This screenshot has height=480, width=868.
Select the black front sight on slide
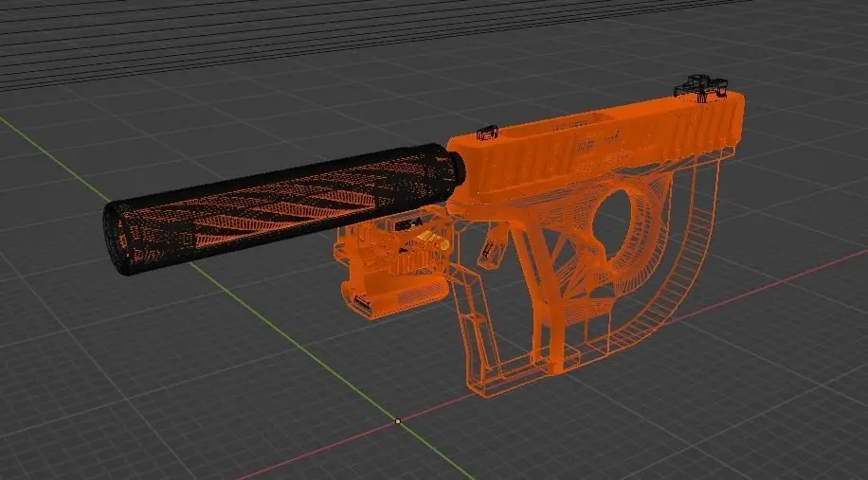(487, 133)
